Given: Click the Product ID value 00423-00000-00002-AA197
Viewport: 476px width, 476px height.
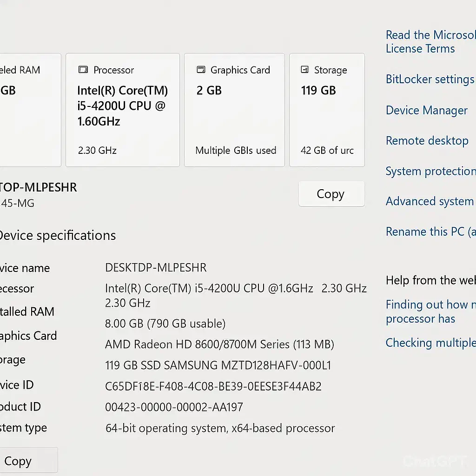Looking at the screenshot, I should coord(174,408).
